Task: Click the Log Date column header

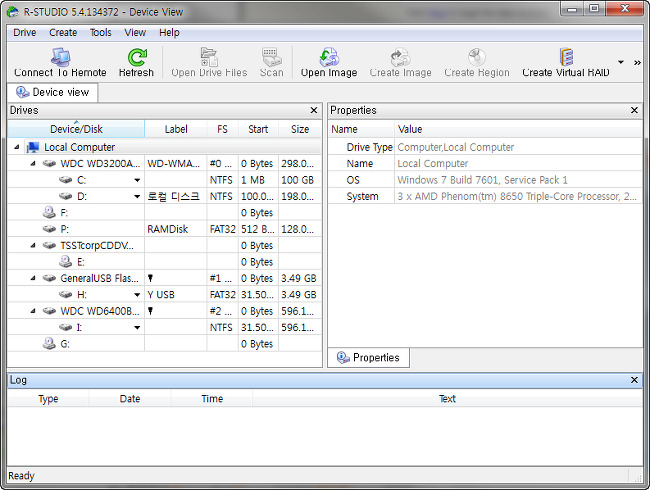Action: pos(130,399)
